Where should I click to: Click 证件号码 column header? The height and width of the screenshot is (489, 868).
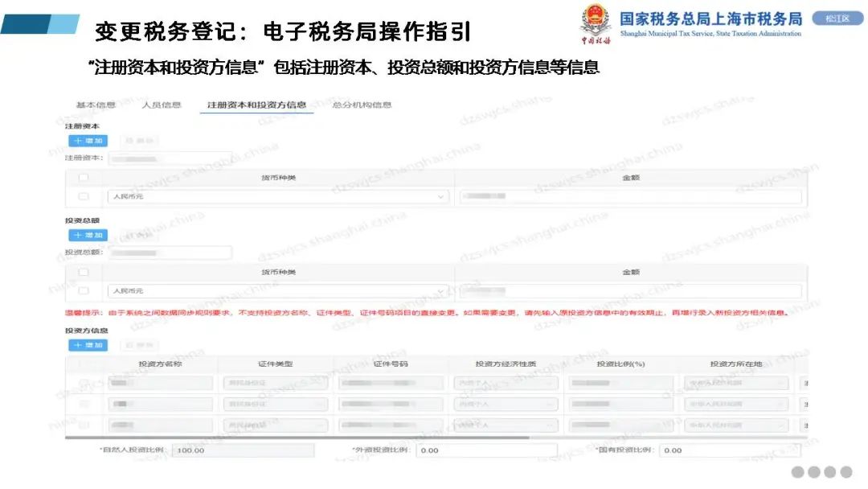pos(391,364)
